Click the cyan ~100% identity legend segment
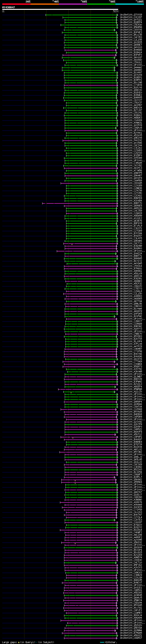The image size is (146, 644). (130, 4)
